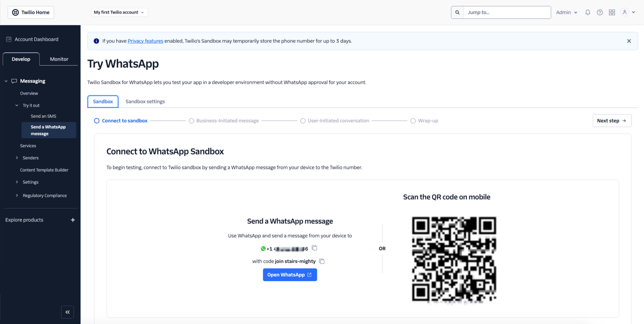Click the Try WhatsApp heading
This screenshot has height=324, width=644.
tap(123, 64)
